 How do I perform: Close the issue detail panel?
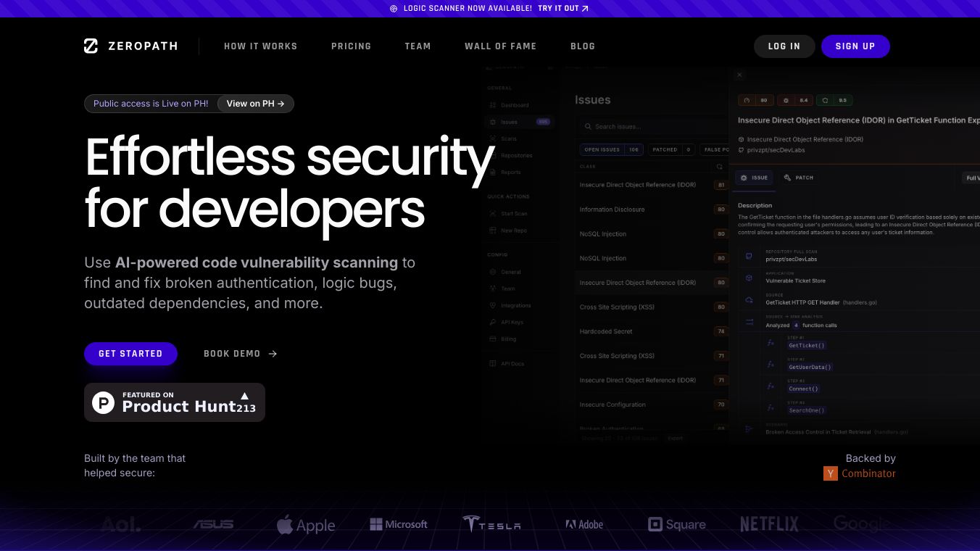[739, 75]
